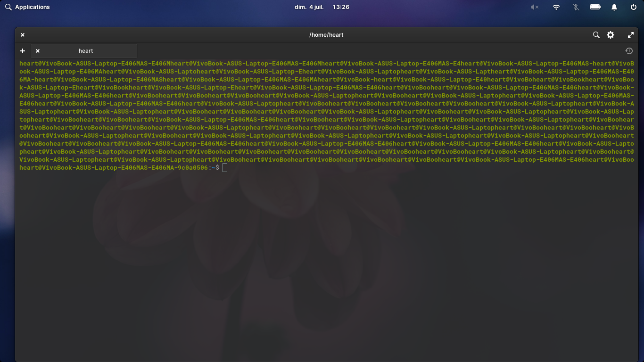Open terminal search (magnifier icon)
The height and width of the screenshot is (362, 644).
(596, 35)
